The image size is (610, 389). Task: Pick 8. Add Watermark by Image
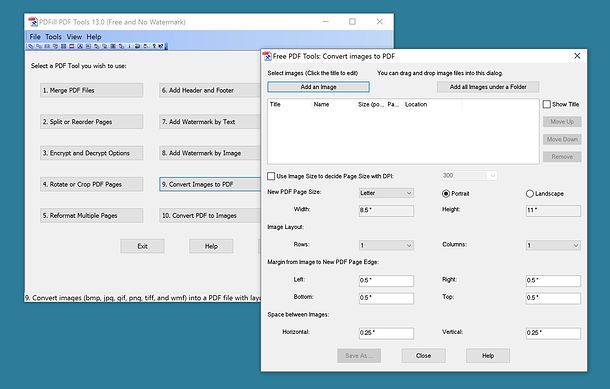click(x=210, y=153)
